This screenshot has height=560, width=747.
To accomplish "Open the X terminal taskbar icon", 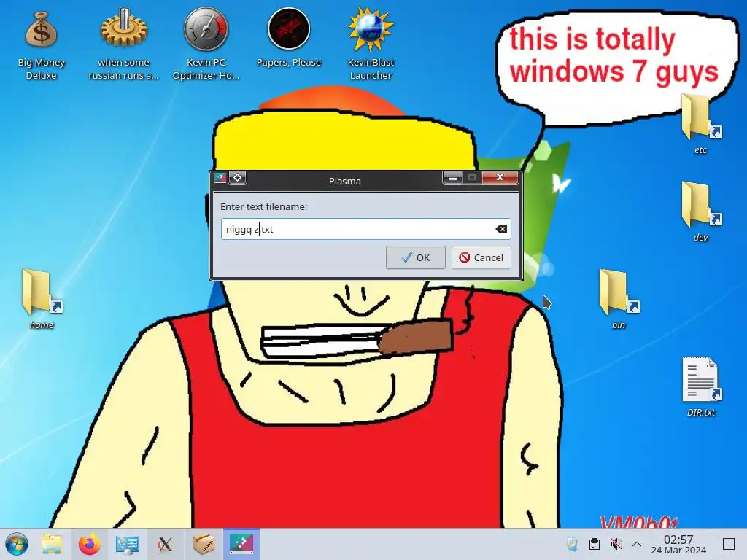I will (x=166, y=544).
